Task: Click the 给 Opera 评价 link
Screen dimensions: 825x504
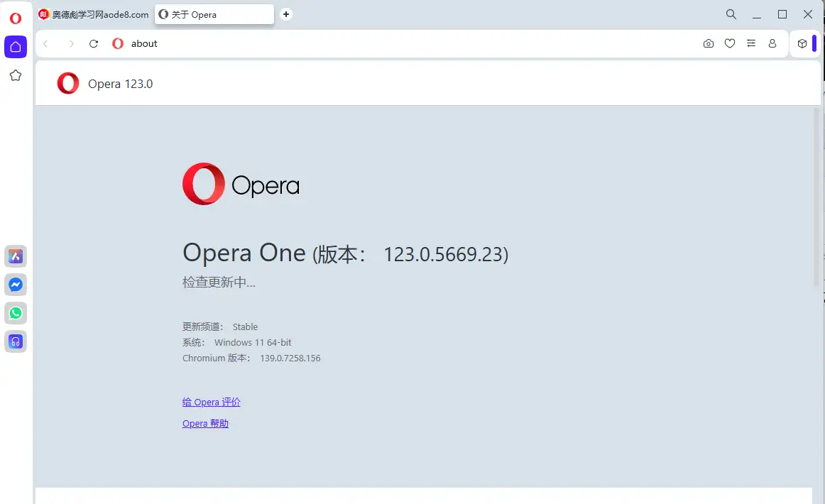Action: (x=212, y=402)
